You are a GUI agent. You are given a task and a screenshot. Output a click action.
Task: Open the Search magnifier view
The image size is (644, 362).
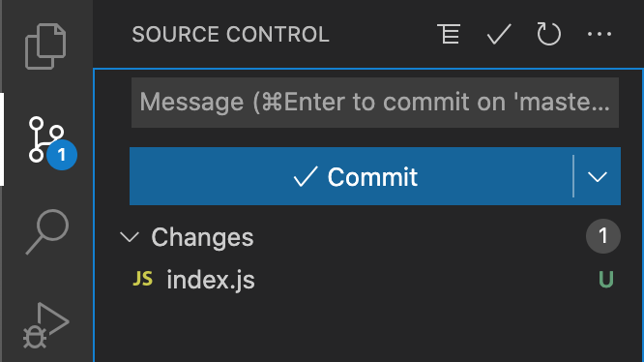[47, 231]
